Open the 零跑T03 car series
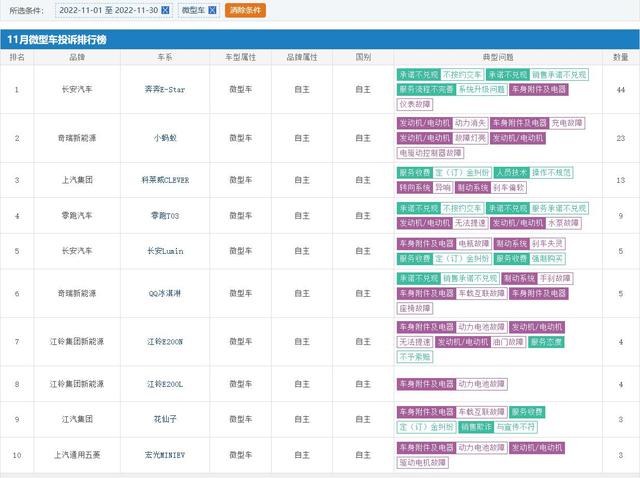The width and height of the screenshot is (640, 478). tap(165, 216)
